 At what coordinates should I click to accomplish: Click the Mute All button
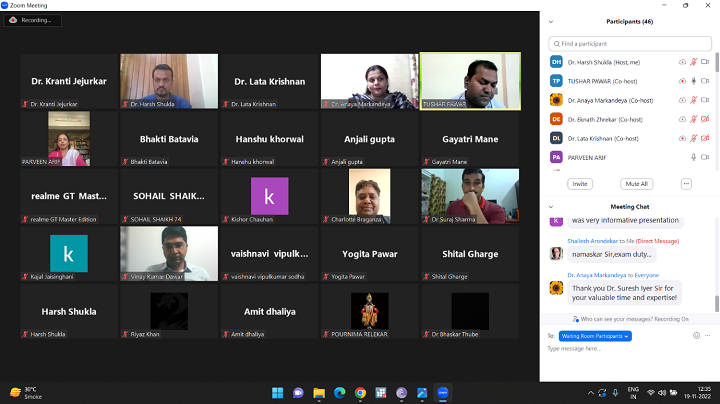tap(636, 184)
